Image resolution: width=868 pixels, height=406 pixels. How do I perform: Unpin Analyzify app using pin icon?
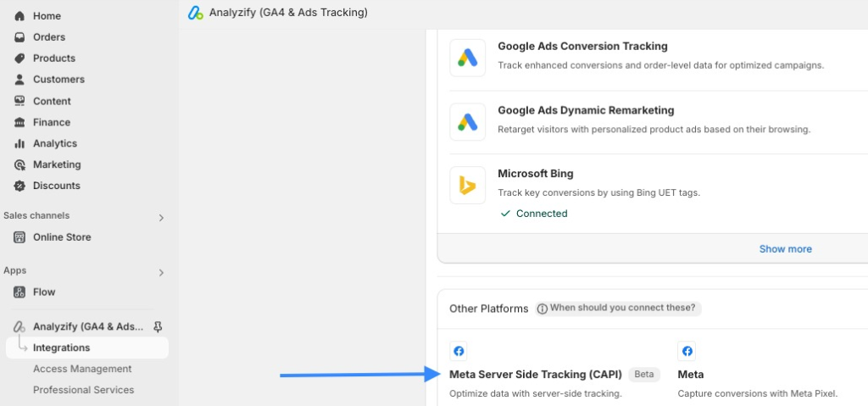[x=158, y=326]
